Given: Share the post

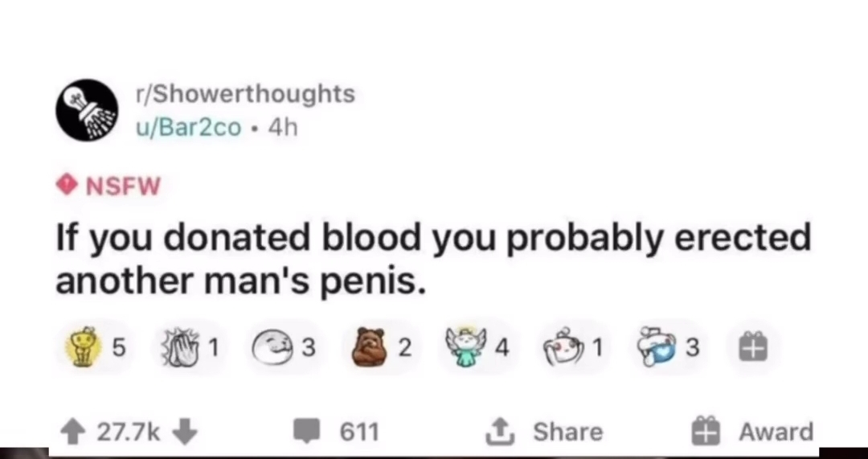Looking at the screenshot, I should [x=544, y=432].
